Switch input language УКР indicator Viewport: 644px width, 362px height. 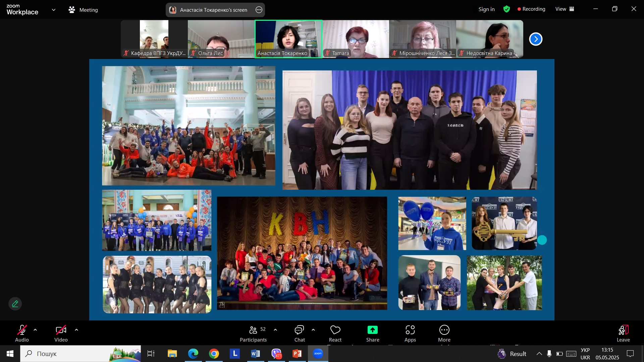[x=585, y=354]
